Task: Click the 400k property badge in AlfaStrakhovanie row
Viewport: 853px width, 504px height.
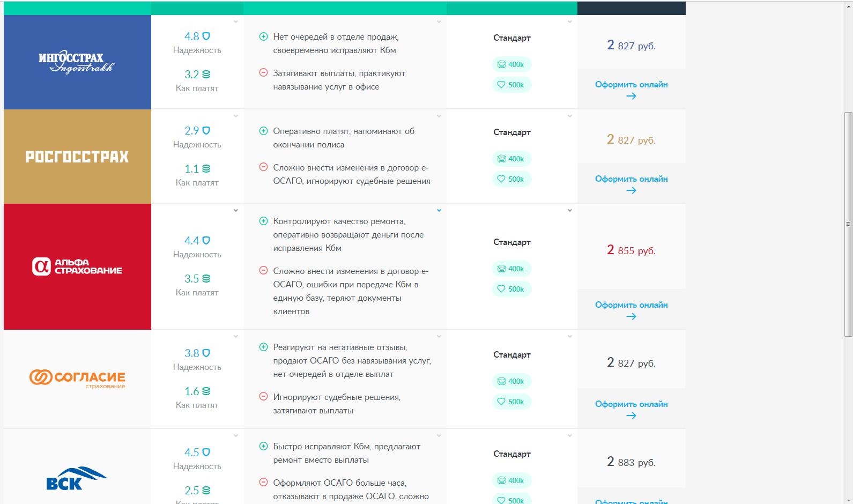Action: (511, 269)
